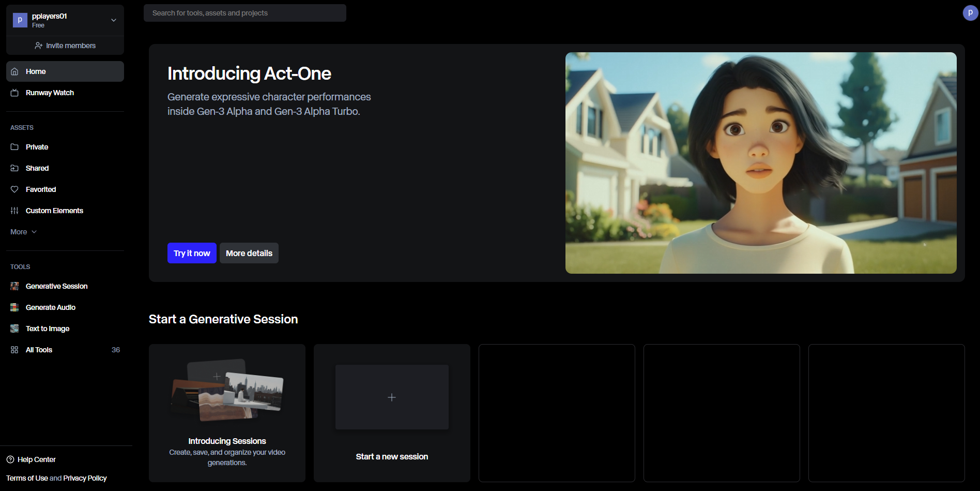This screenshot has width=980, height=491.
Task: Select Generate Audio tool
Action: (65, 307)
